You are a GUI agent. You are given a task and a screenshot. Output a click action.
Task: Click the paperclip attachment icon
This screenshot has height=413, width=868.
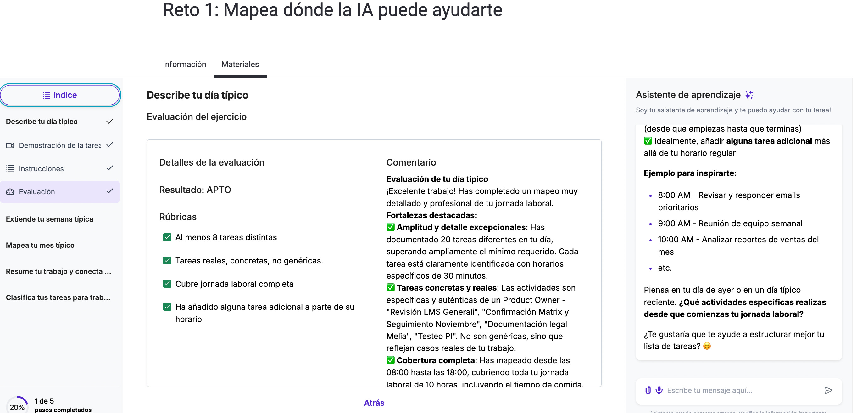click(x=648, y=390)
